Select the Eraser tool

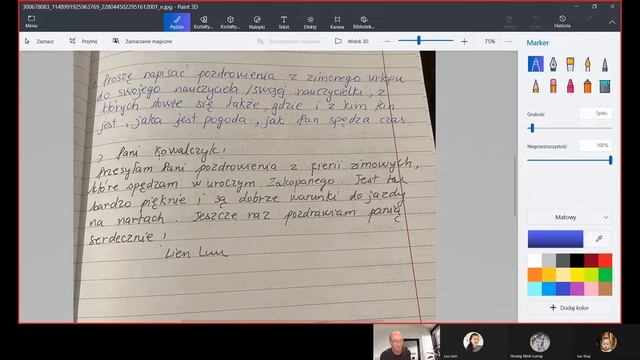point(553,86)
